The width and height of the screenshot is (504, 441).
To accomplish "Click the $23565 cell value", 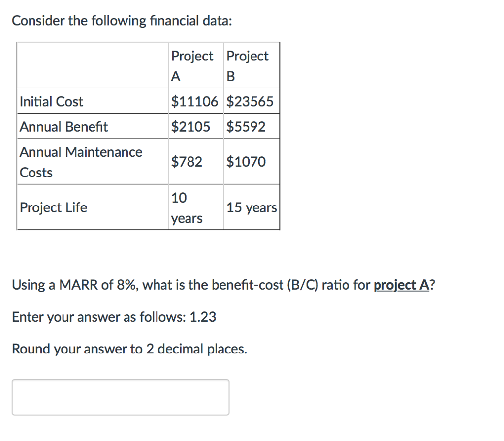I will click(x=251, y=101).
